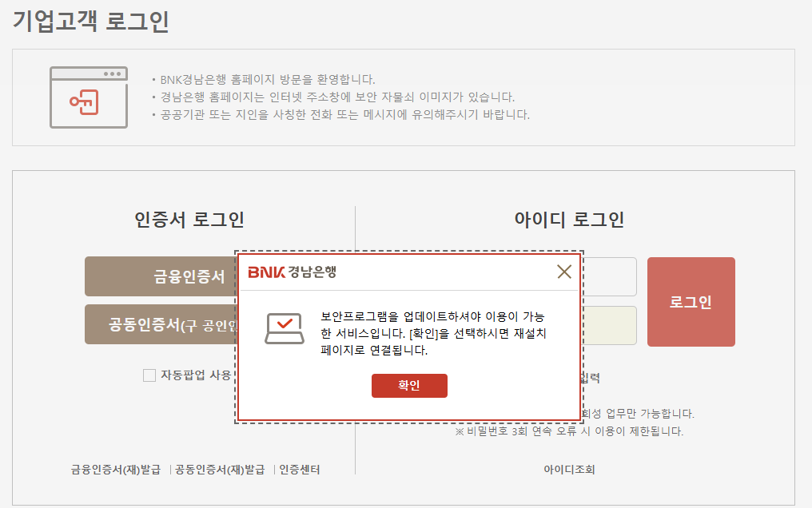
Task: Open the 아이디조회 link
Action: [x=569, y=470]
